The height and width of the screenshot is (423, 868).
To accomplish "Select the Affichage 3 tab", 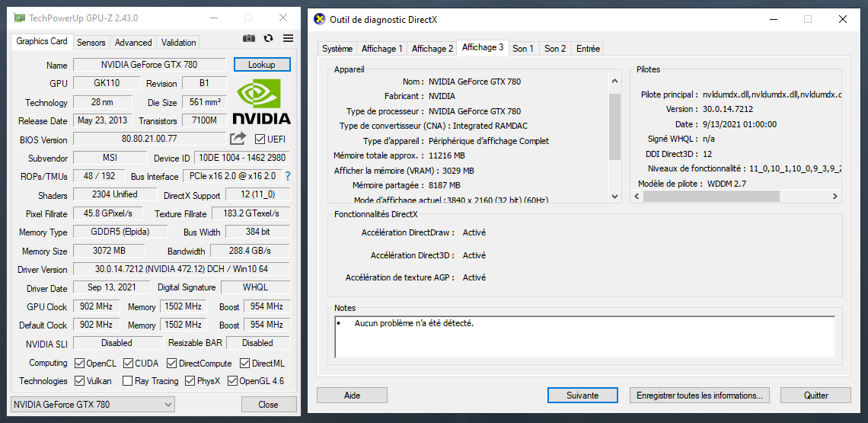I will pyautogui.click(x=483, y=47).
